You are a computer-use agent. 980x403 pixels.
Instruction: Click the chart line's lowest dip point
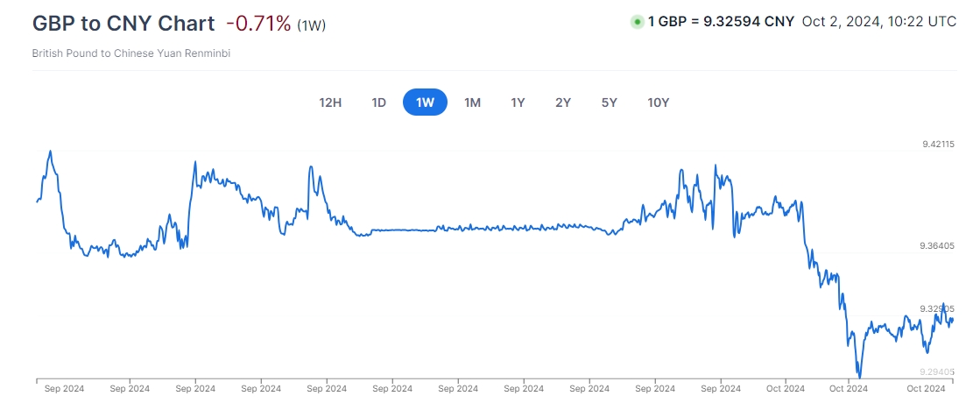(859, 378)
